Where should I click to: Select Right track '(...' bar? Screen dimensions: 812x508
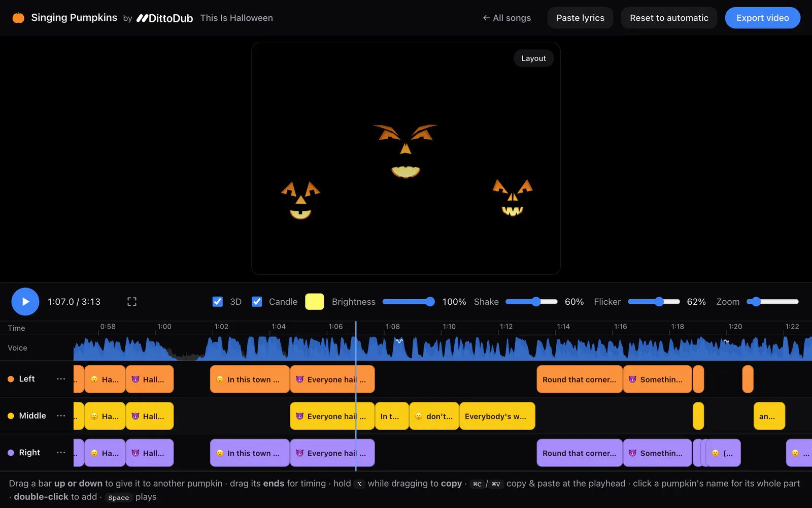(723, 453)
